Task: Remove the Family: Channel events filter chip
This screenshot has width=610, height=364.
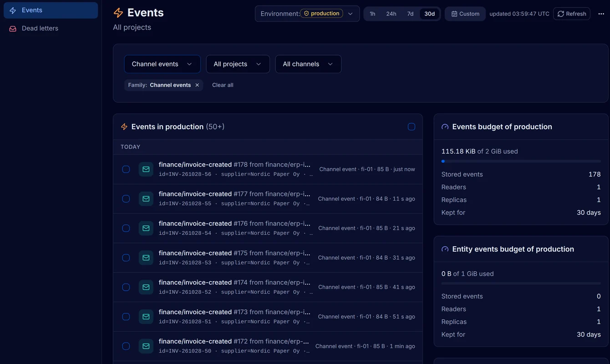Action: click(x=197, y=85)
